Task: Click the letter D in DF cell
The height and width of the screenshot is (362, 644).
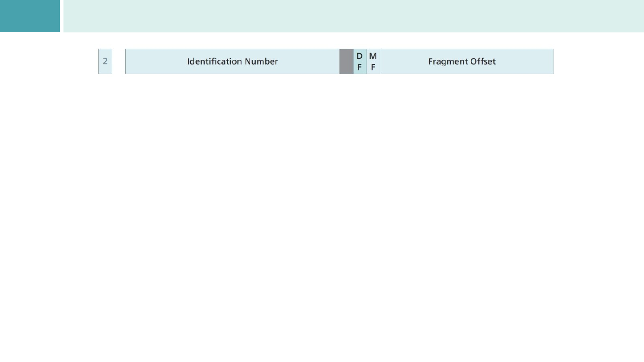Action: (x=360, y=56)
